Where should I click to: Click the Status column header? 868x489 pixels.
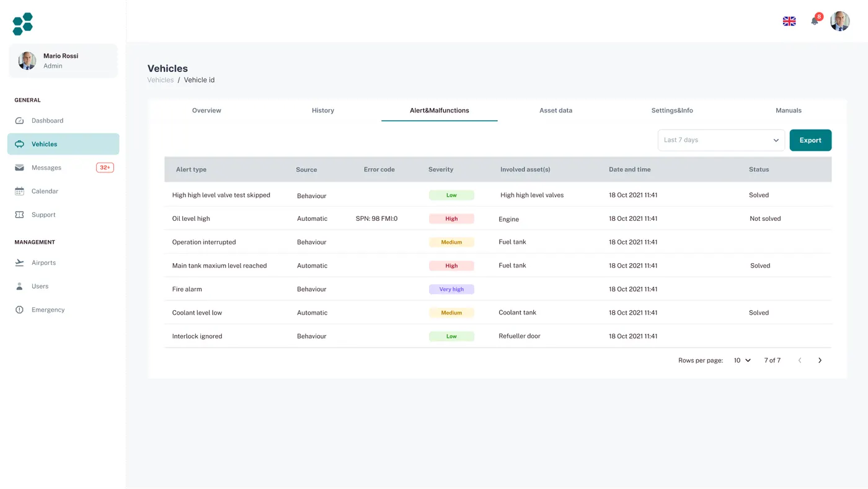[x=759, y=169]
